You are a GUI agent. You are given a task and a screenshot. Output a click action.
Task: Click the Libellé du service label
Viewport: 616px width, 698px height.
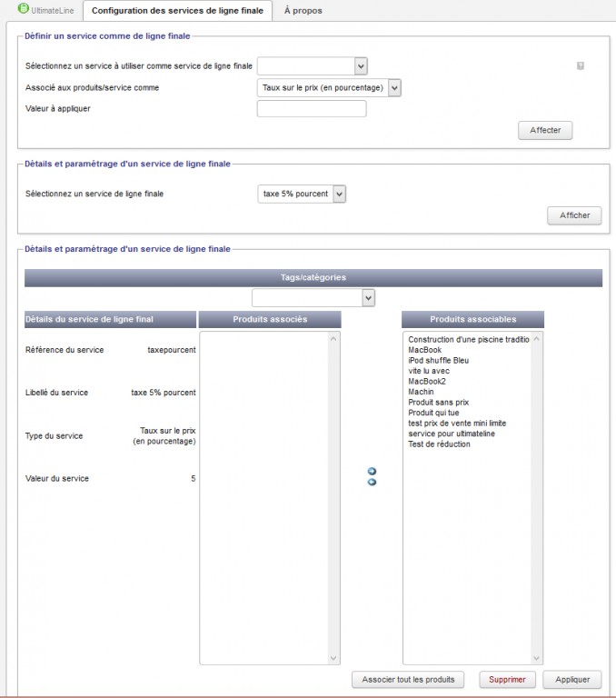(x=56, y=393)
